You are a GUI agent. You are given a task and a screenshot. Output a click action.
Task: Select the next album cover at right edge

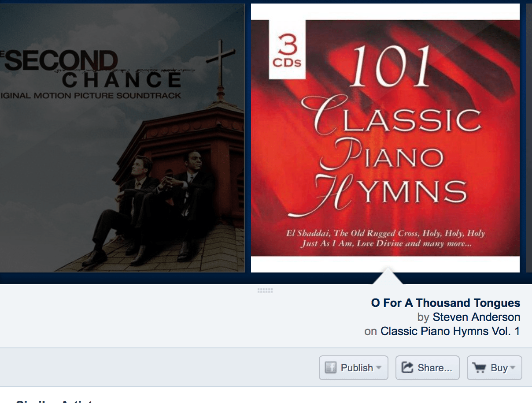[x=529, y=138]
